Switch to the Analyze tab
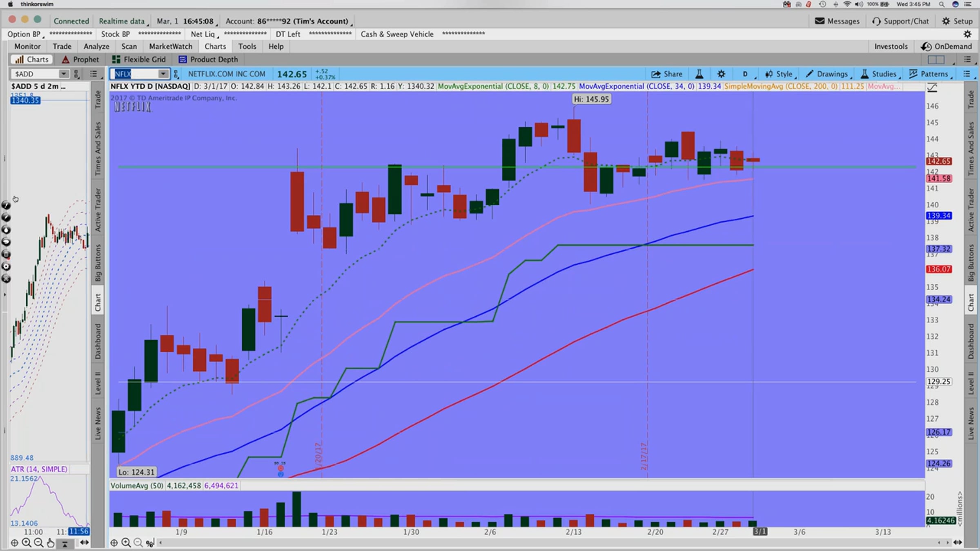 pyautogui.click(x=96, y=47)
